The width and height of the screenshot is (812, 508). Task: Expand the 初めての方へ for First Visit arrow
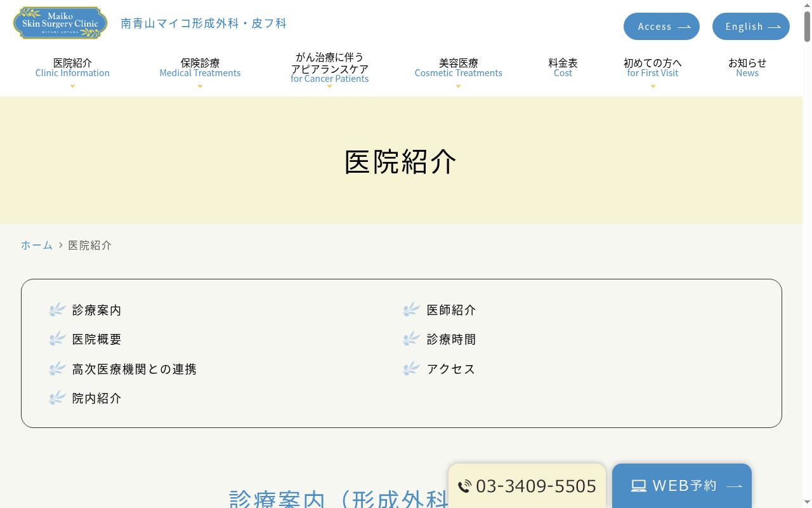click(x=653, y=86)
